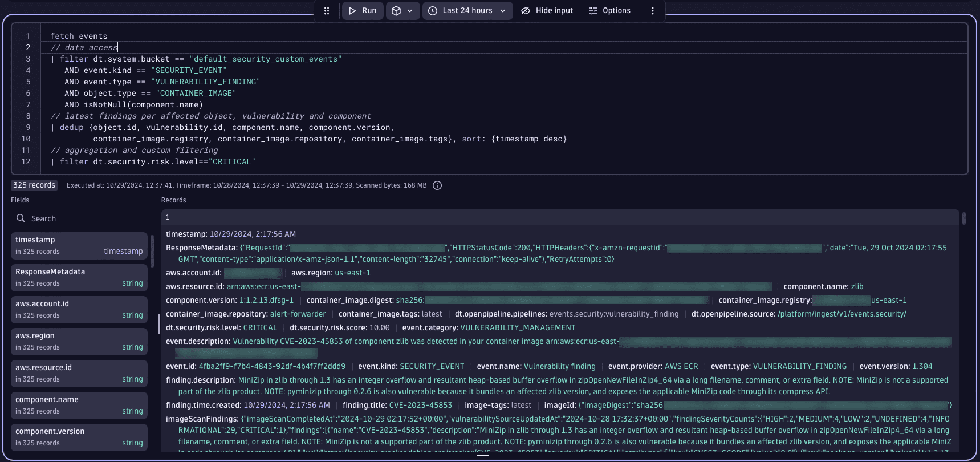Click the Hide input button
The width and height of the screenshot is (980, 462).
pos(547,11)
